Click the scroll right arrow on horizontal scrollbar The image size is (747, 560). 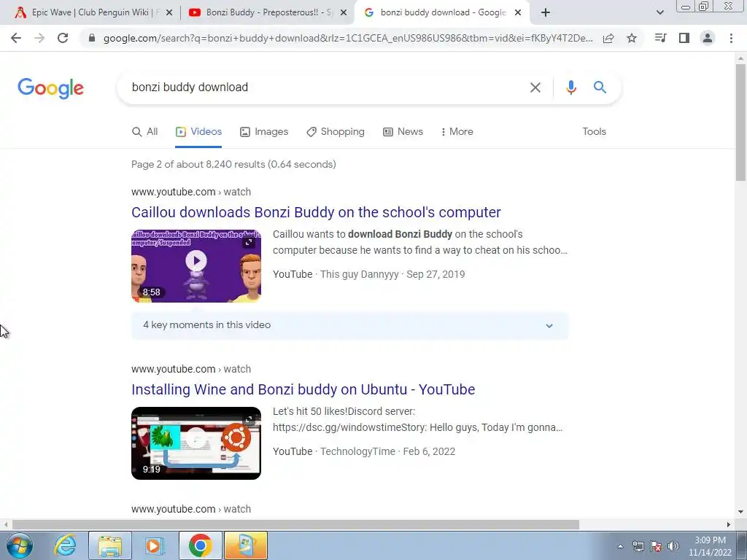click(x=729, y=525)
